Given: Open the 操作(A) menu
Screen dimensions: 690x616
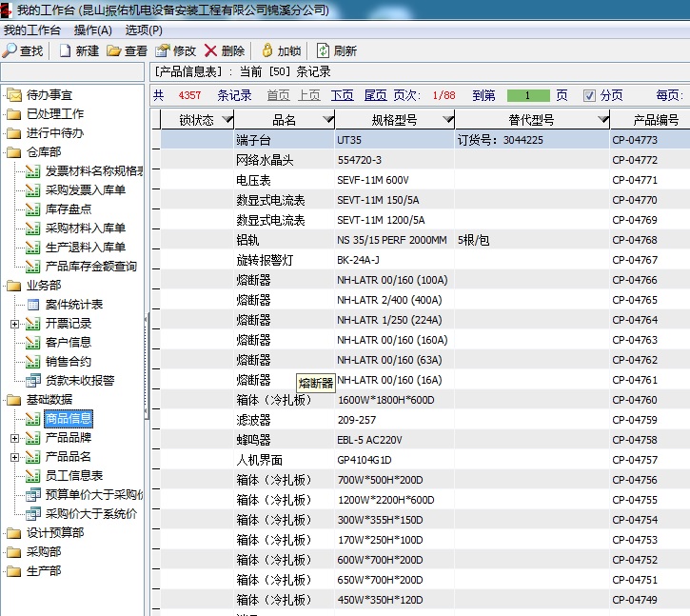Looking at the screenshot, I should pos(93,30).
